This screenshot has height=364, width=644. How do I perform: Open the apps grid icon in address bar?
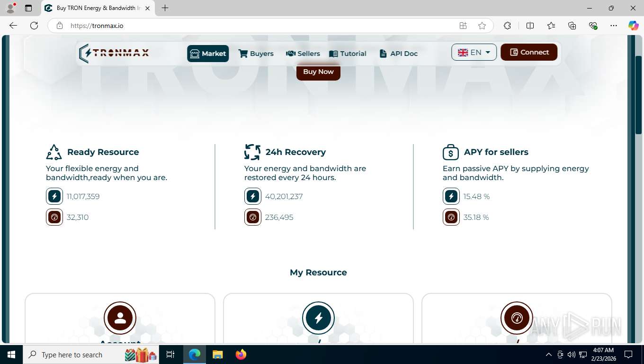point(463,26)
